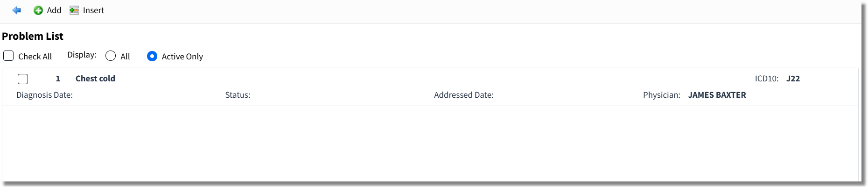The image size is (868, 188).
Task: Click the Active Only label text
Action: (182, 57)
